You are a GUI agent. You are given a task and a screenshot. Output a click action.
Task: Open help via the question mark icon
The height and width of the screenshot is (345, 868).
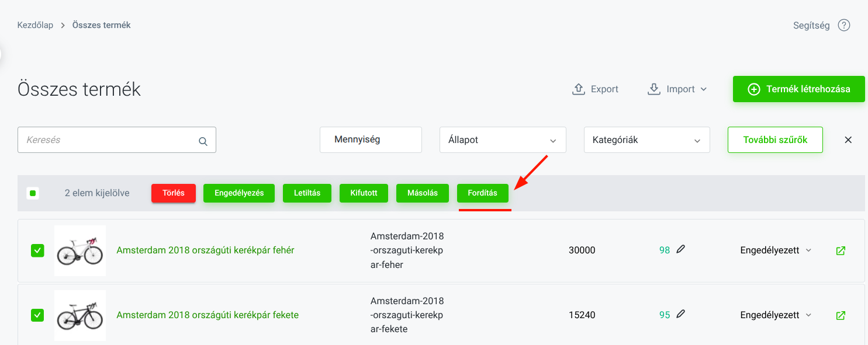click(x=843, y=25)
